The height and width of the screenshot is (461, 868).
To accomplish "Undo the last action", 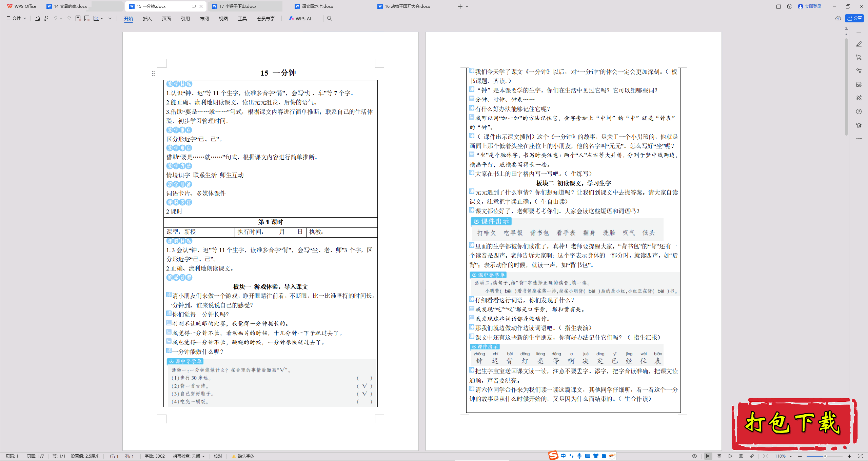I will tap(55, 18).
